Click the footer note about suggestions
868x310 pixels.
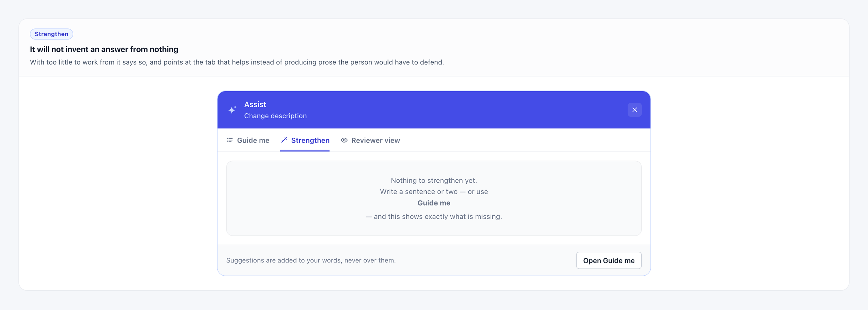(x=311, y=260)
